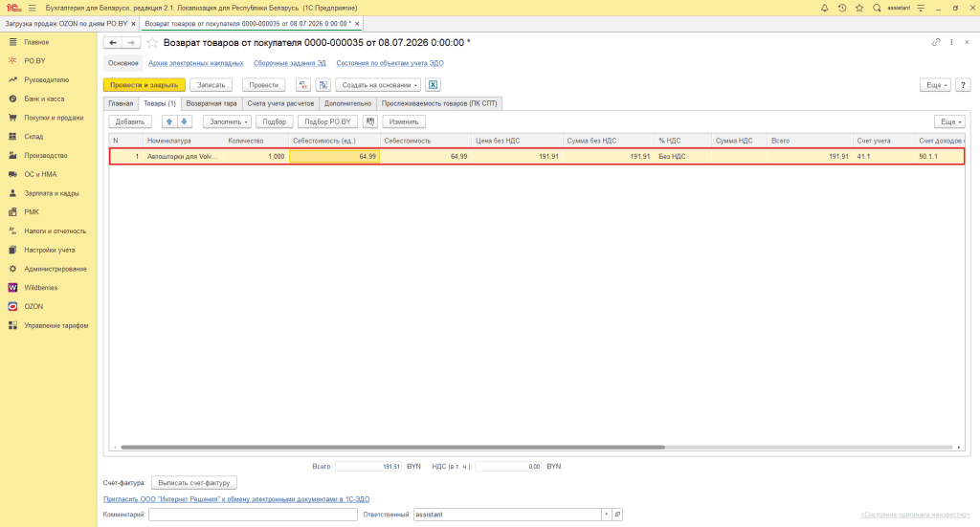Image resolution: width=980 pixels, height=527 pixels.
Task: Open the Сборочные задания ЭД link
Action: pyautogui.click(x=289, y=63)
